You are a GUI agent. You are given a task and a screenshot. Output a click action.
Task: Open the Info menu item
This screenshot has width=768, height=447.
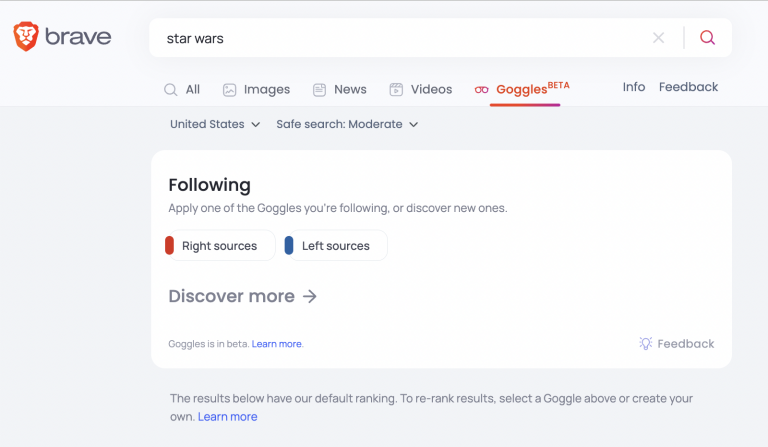tap(634, 87)
